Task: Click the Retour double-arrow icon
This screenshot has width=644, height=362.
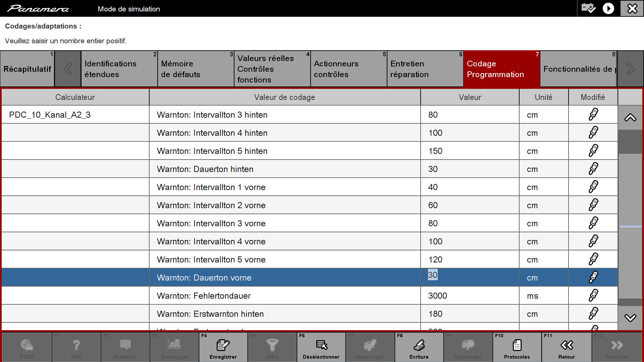Action: (x=567, y=345)
